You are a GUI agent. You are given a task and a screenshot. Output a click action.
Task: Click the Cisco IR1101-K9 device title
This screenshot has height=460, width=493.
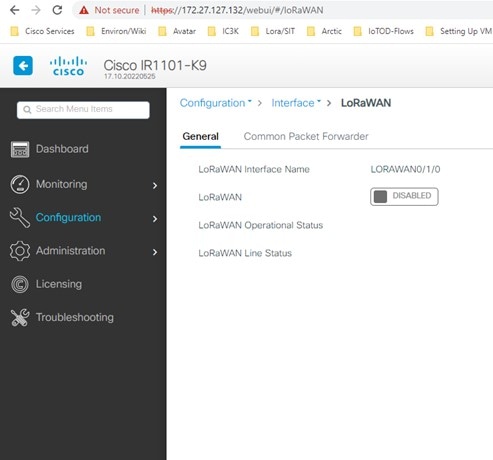155,65
